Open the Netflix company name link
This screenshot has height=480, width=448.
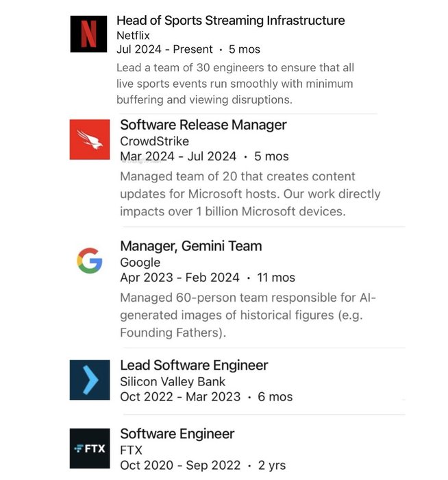pyautogui.click(x=133, y=35)
